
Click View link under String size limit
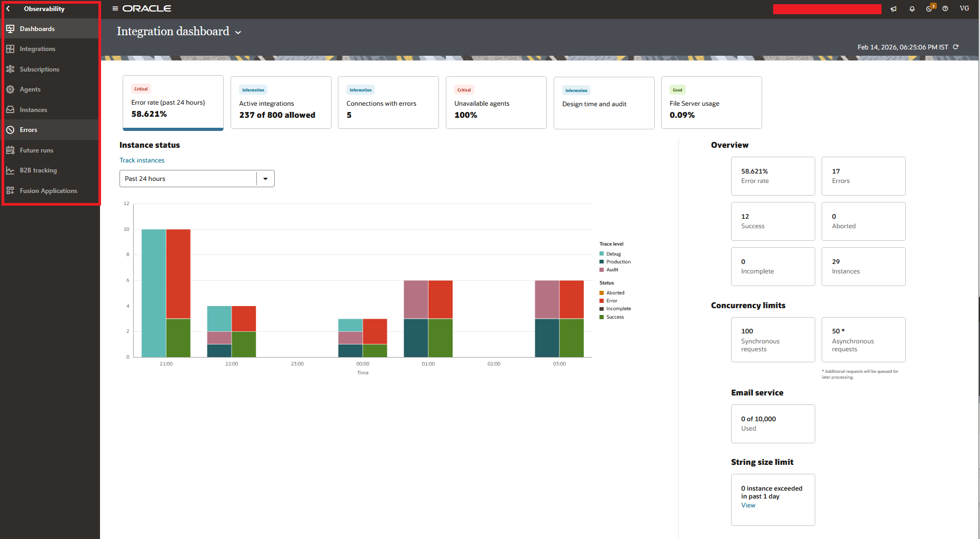748,505
